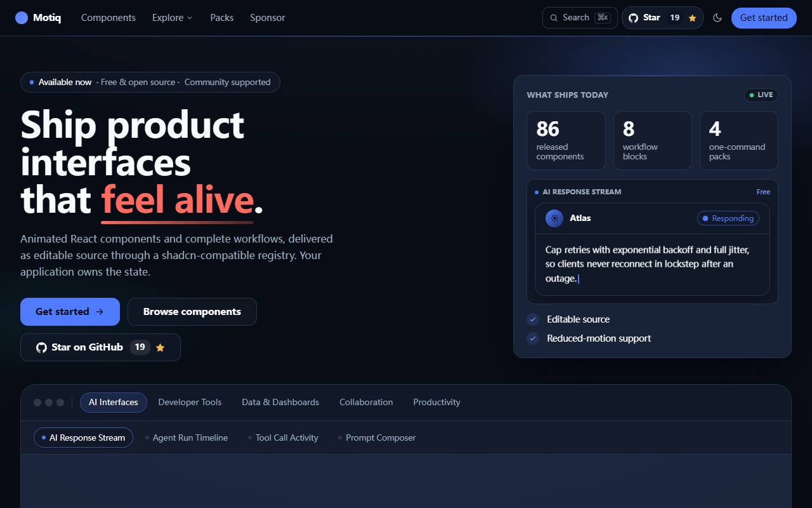The width and height of the screenshot is (812, 508).
Task: Select the AI Interfaces tab
Action: pyautogui.click(x=114, y=403)
